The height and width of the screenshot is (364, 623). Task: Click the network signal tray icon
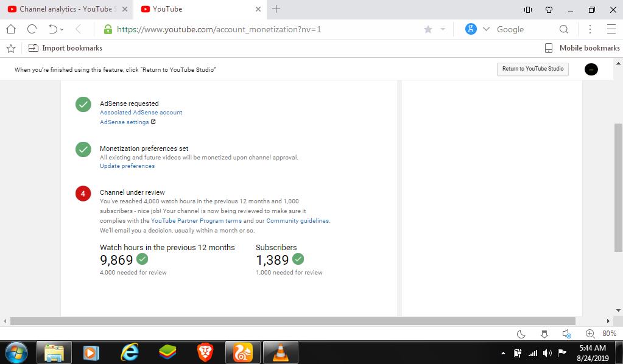[533, 353]
